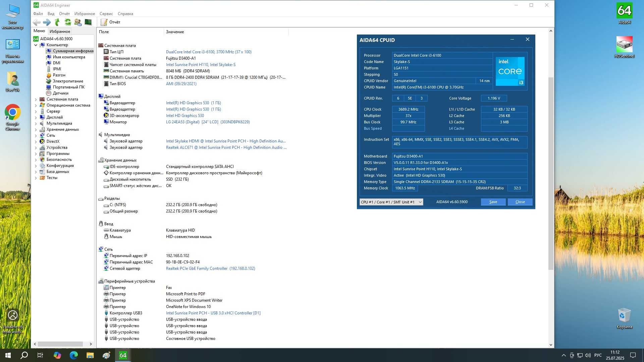Open the Aida64 desktop shortcut

(624, 13)
